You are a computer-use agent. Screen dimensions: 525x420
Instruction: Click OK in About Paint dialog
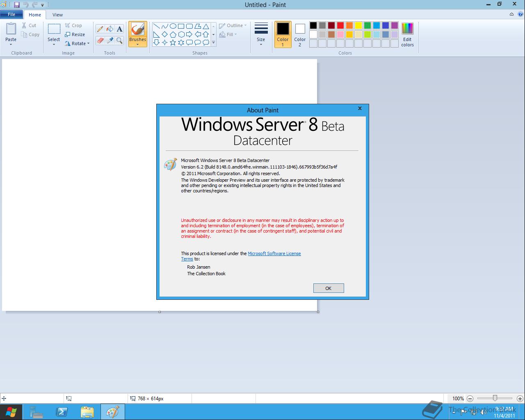(x=329, y=288)
